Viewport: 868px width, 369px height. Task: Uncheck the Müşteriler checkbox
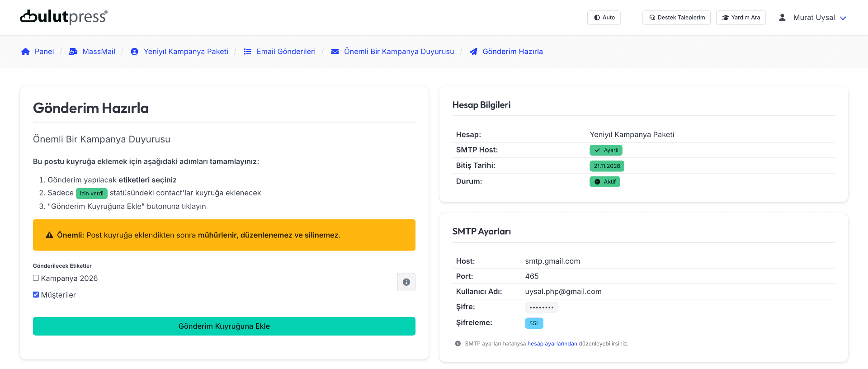click(36, 295)
